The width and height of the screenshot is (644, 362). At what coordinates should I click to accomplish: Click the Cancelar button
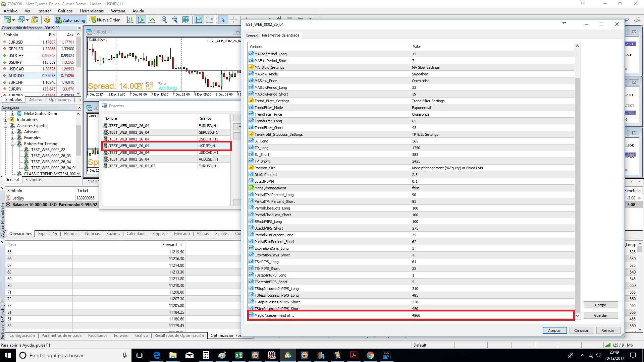tap(581, 330)
